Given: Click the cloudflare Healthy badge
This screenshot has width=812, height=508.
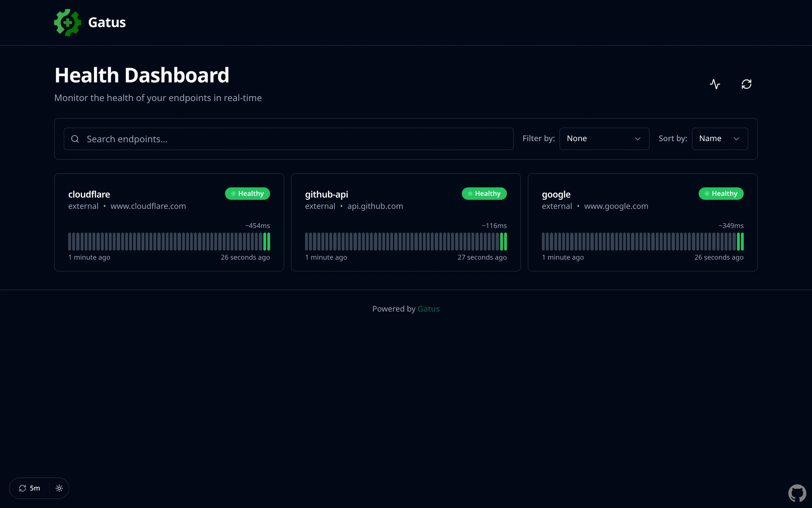Looking at the screenshot, I should pos(247,194).
